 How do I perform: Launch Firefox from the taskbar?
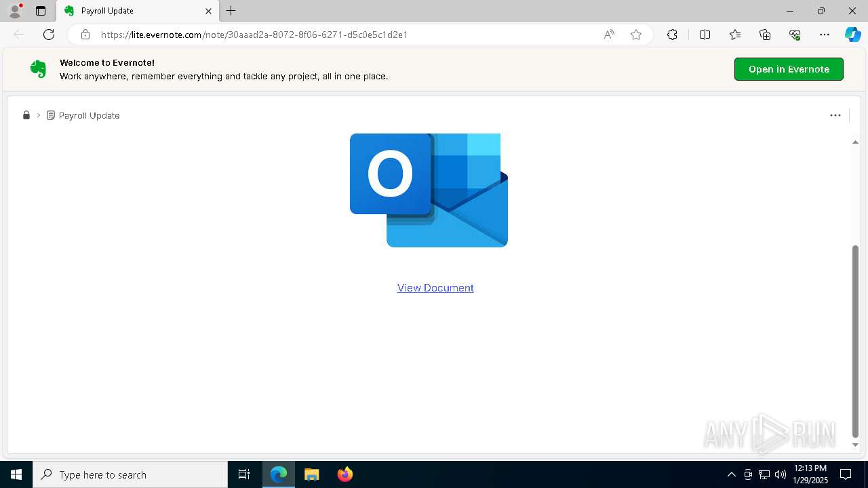344,474
